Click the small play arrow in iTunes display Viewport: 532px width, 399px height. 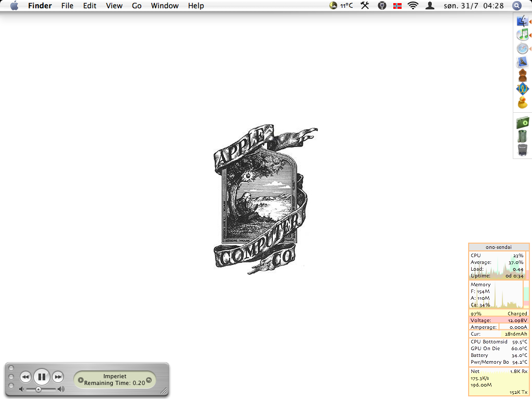pos(81,380)
